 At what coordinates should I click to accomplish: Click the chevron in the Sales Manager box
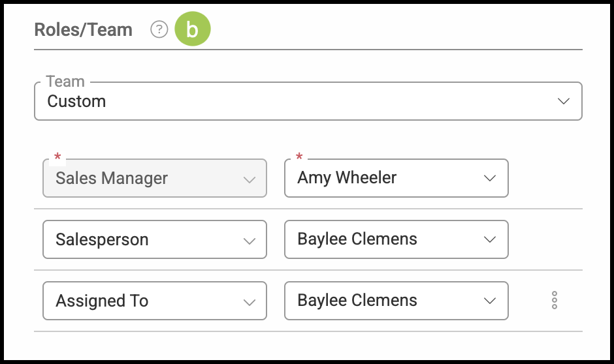pos(249,179)
